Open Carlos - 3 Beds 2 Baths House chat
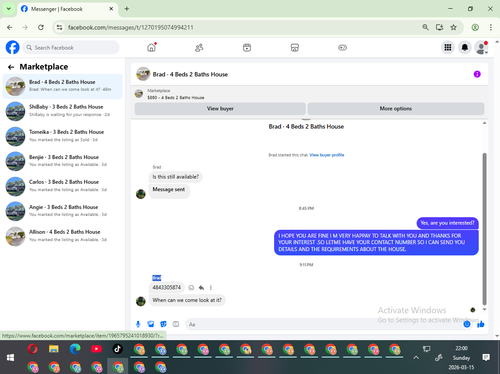 [63, 186]
